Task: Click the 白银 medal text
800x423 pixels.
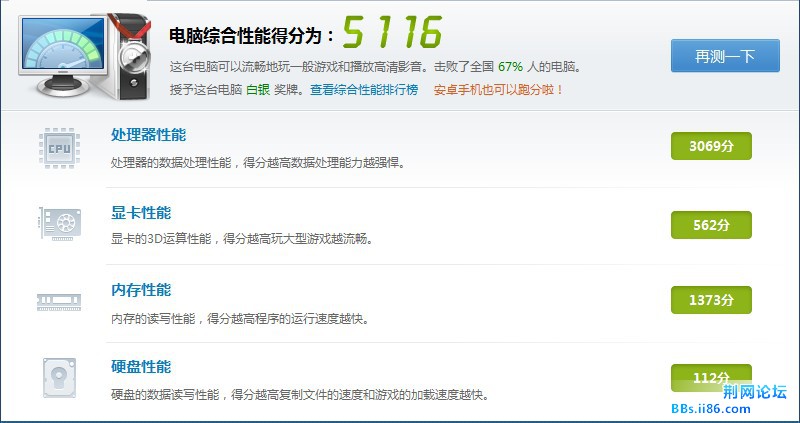Action: [x=258, y=90]
